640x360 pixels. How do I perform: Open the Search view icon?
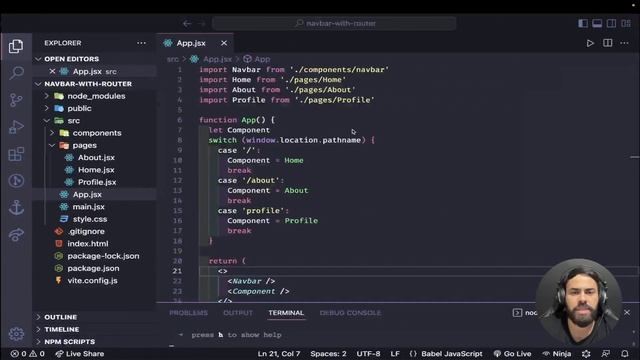(16, 73)
